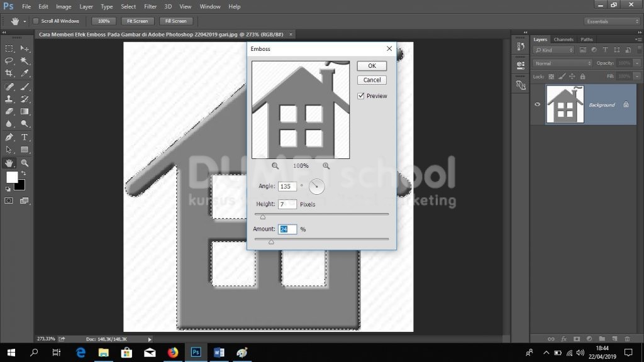The width and height of the screenshot is (644, 362).
Task: Open Hand tool preset picker arrow
Action: (25, 21)
